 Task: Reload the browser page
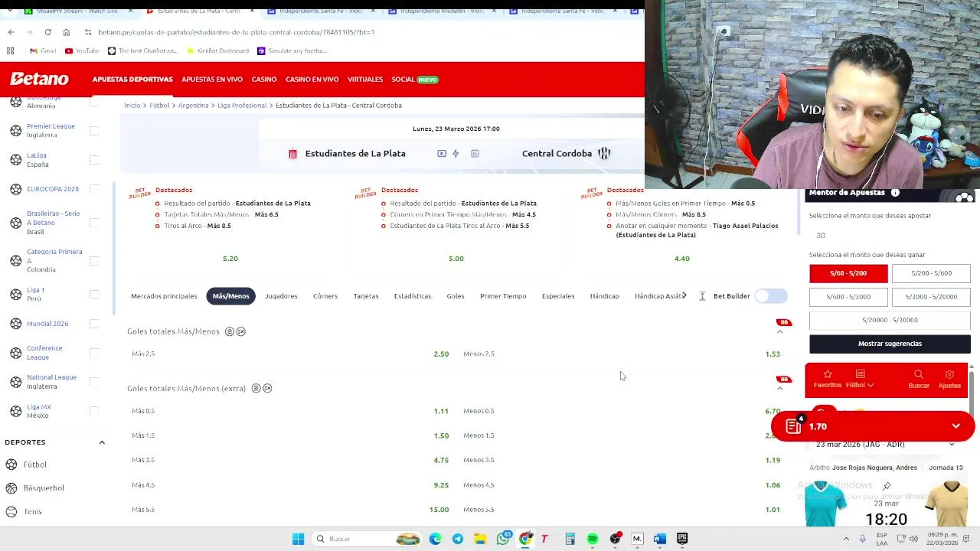click(47, 32)
